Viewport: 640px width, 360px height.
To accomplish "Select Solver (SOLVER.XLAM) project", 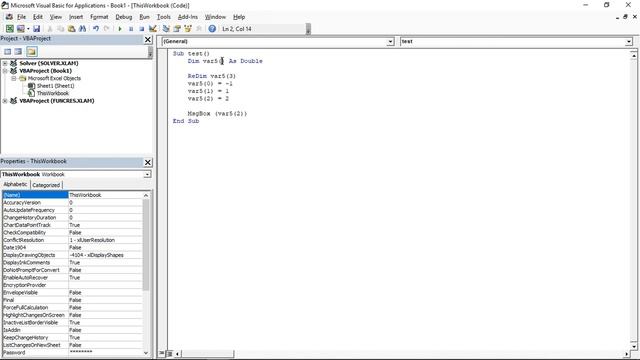I will [x=49, y=63].
